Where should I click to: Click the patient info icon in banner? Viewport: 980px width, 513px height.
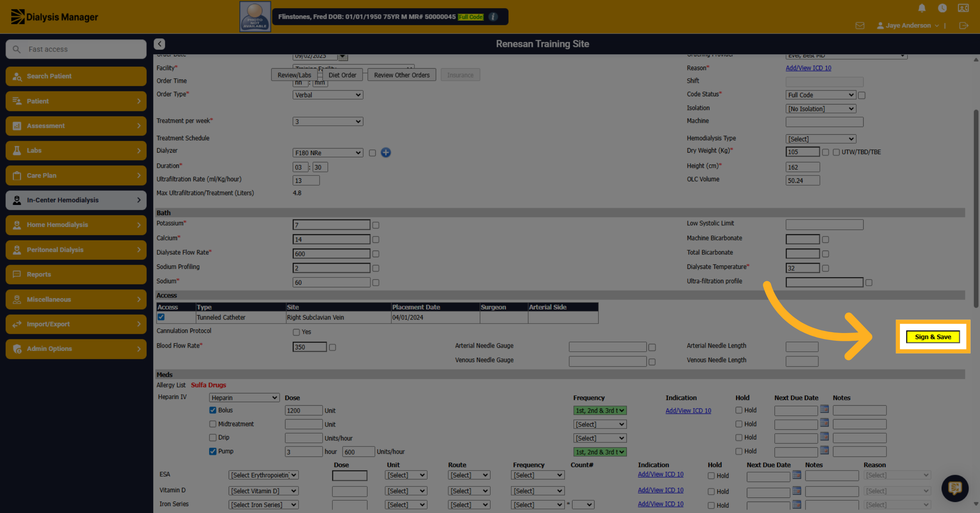click(x=493, y=17)
